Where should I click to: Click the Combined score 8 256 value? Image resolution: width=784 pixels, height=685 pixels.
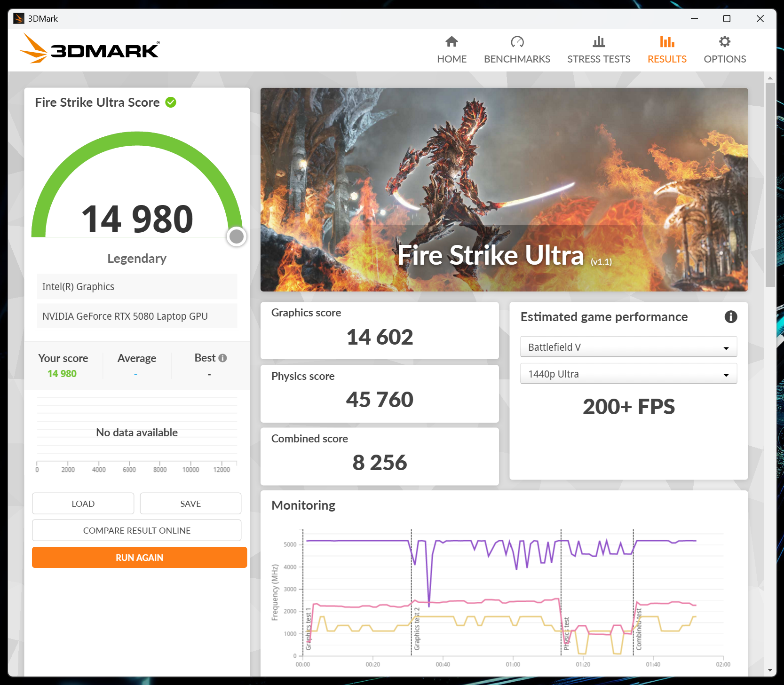point(380,463)
